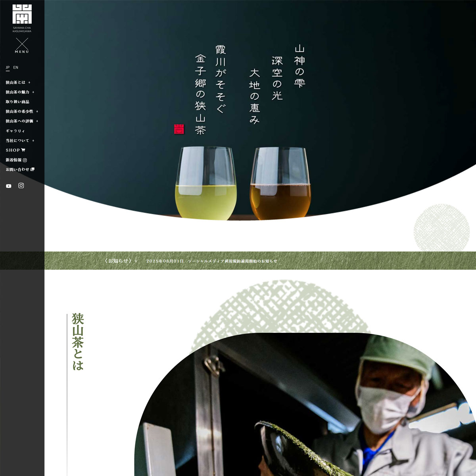
Task: Switch language to EN
Action: coord(15,67)
